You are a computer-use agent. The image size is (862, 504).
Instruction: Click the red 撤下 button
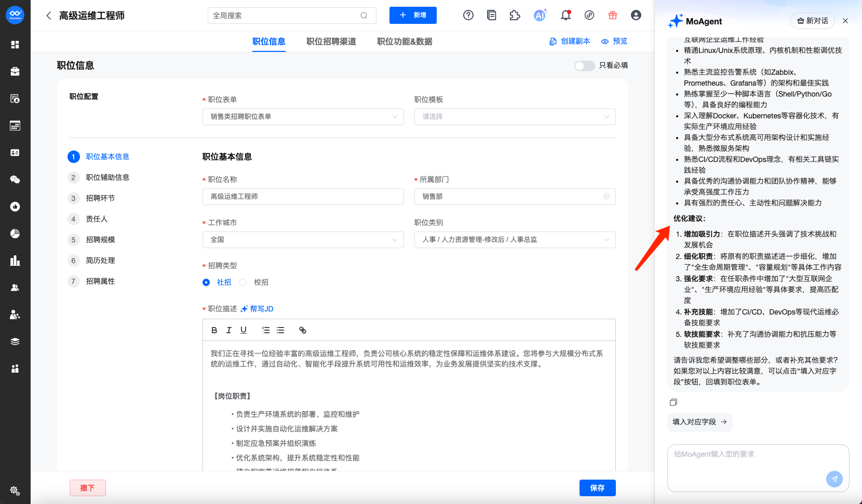pyautogui.click(x=88, y=488)
